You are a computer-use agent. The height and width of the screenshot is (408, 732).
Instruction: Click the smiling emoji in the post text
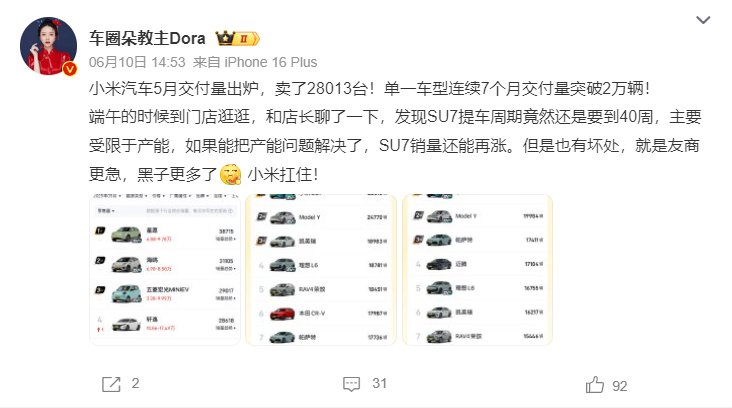(231, 175)
